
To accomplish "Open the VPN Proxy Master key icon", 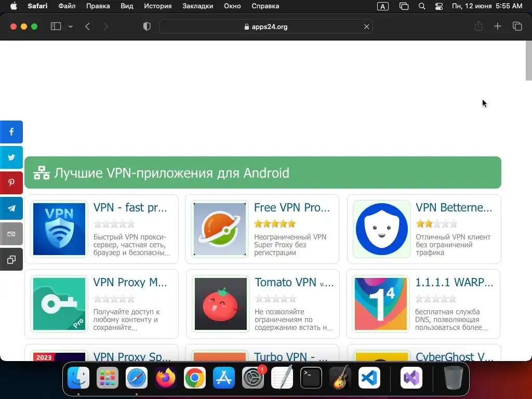I will click(x=59, y=303).
